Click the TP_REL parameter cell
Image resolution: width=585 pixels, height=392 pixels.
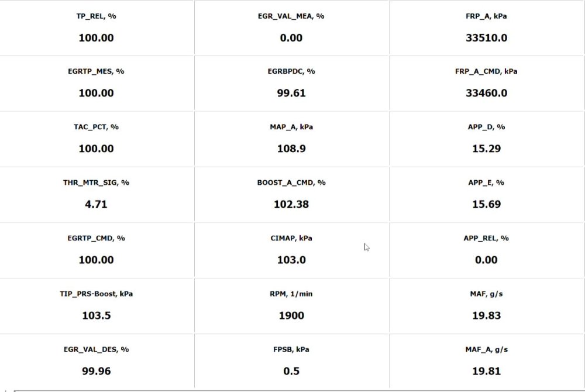(97, 28)
